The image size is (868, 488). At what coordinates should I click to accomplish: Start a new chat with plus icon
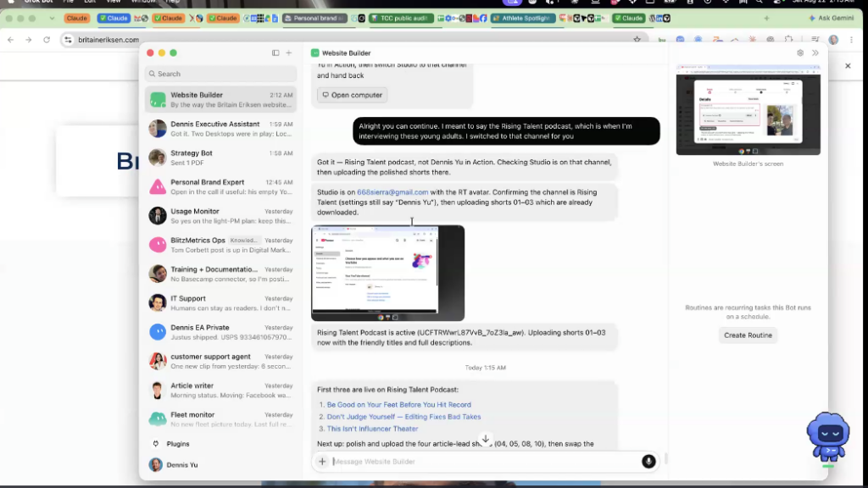click(x=289, y=53)
